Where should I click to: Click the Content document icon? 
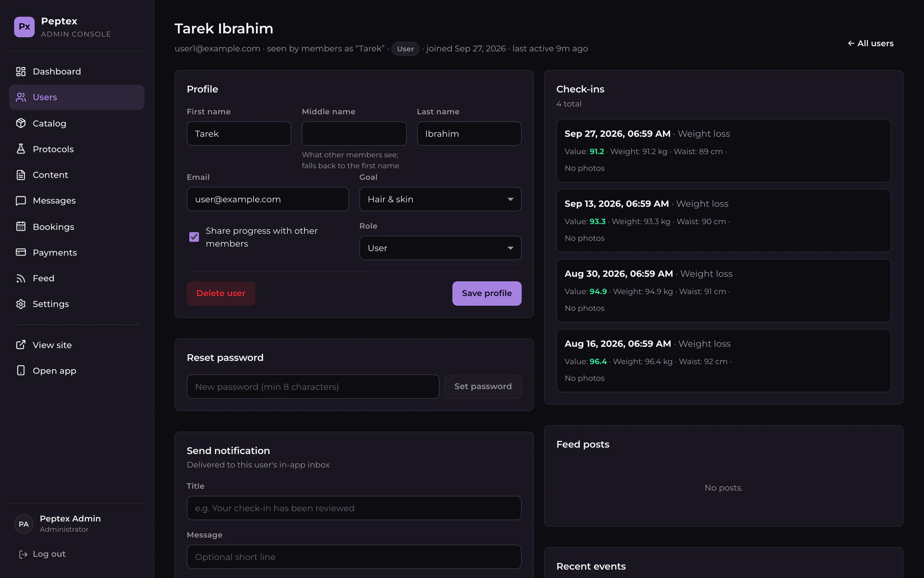(21, 175)
